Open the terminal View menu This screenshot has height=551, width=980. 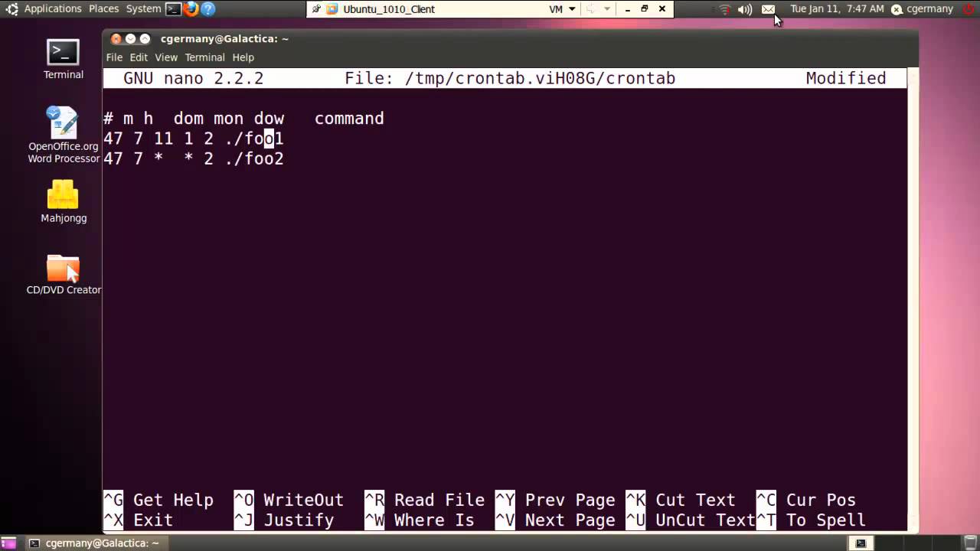(166, 57)
